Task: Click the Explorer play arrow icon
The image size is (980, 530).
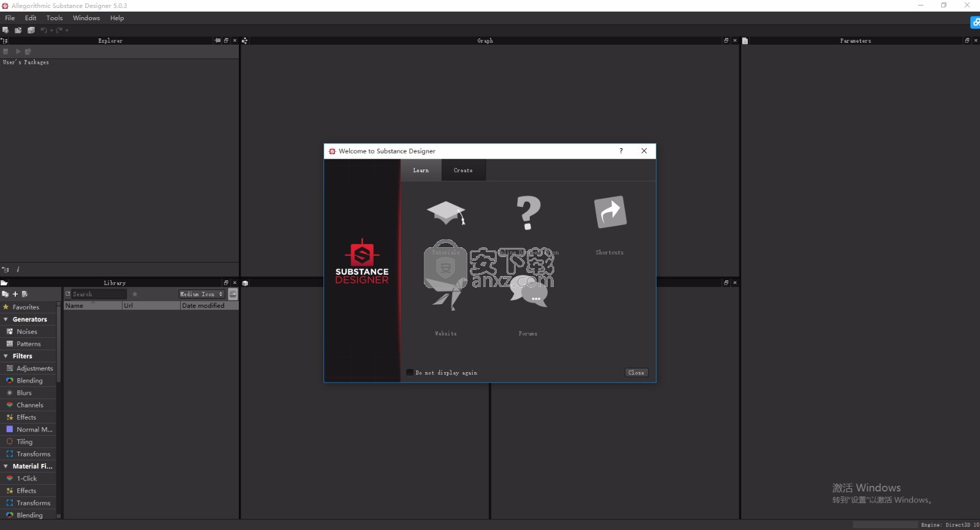Action: pos(18,51)
